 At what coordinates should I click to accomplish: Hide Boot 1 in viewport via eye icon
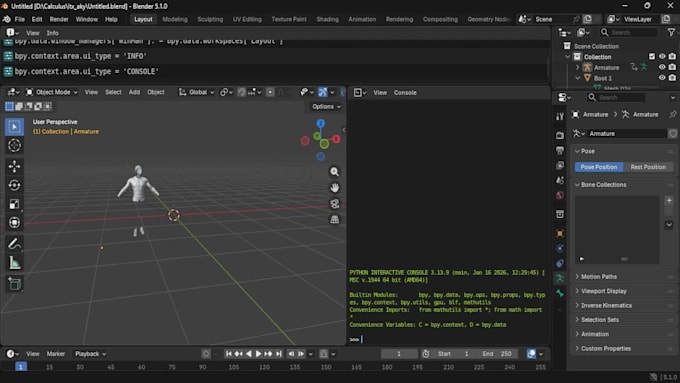coord(662,78)
